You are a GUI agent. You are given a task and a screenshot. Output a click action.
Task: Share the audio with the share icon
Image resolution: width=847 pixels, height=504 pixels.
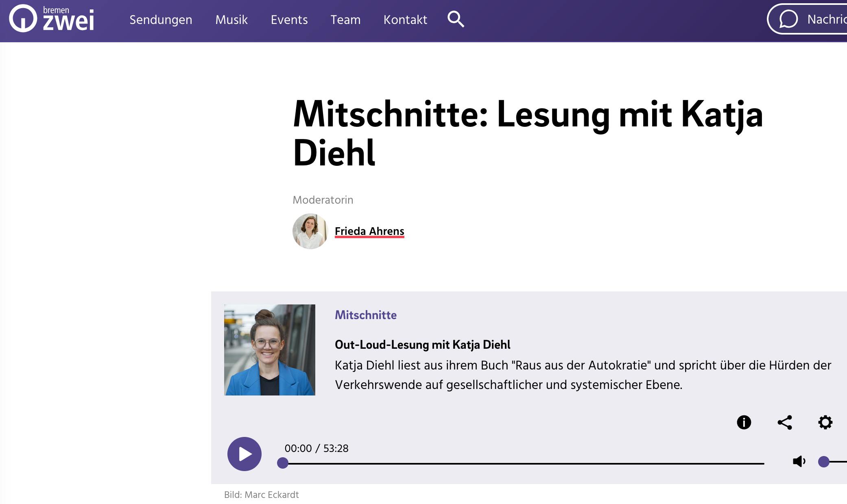click(x=785, y=422)
